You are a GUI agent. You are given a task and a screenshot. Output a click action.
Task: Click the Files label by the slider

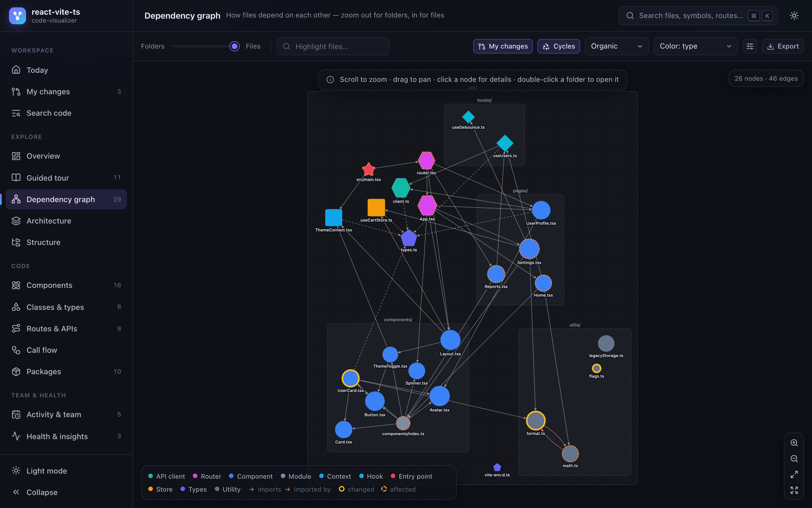pyautogui.click(x=253, y=46)
